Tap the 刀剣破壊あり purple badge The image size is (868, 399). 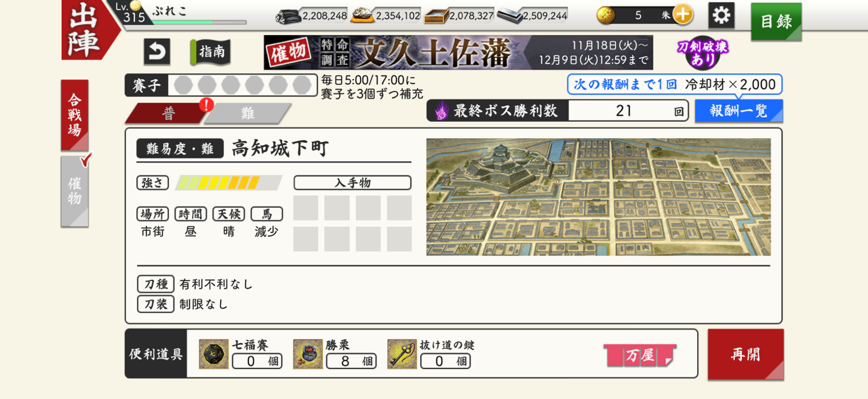[x=701, y=52]
